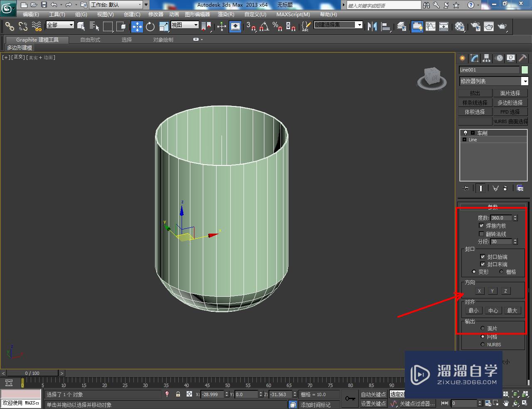
Task: Select NURBS output radio option
Action: tap(483, 344)
